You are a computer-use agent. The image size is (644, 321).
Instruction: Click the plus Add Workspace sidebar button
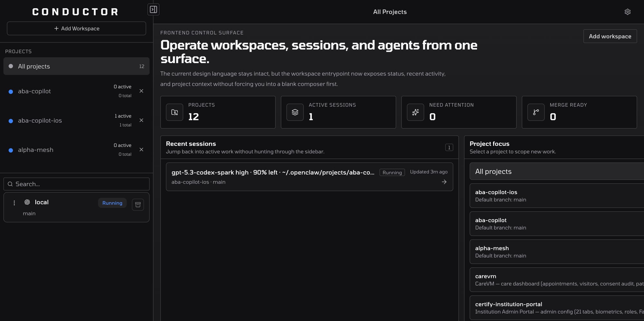click(77, 29)
